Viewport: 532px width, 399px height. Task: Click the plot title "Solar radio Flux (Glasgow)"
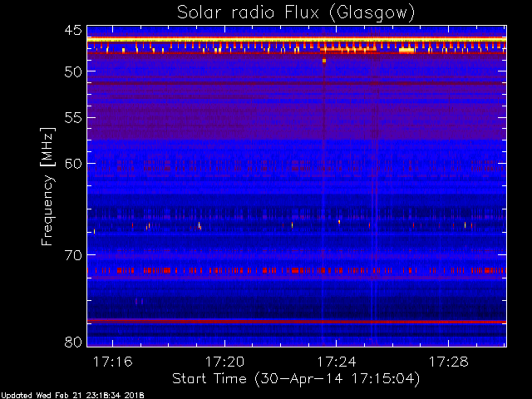[296, 13]
